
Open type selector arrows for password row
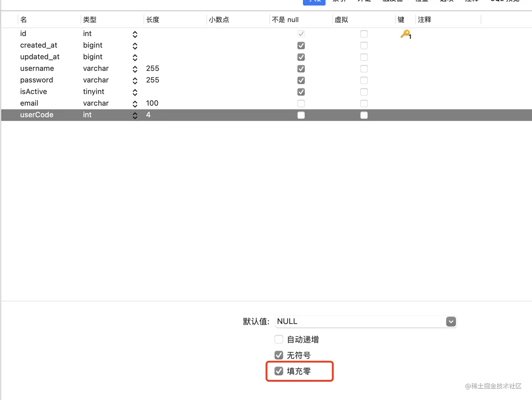pyautogui.click(x=135, y=81)
